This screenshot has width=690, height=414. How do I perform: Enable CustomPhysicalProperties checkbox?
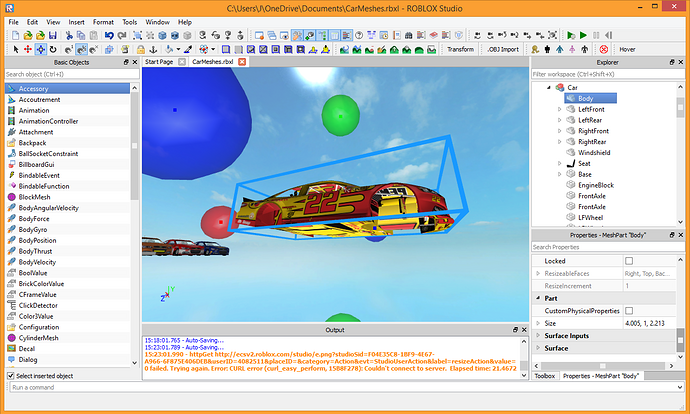(629, 311)
